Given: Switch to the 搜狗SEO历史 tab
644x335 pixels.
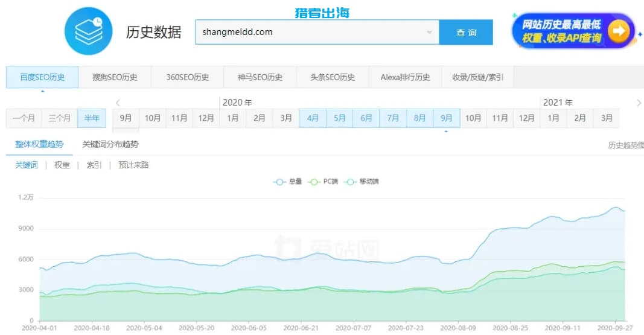Looking at the screenshot, I should (115, 77).
